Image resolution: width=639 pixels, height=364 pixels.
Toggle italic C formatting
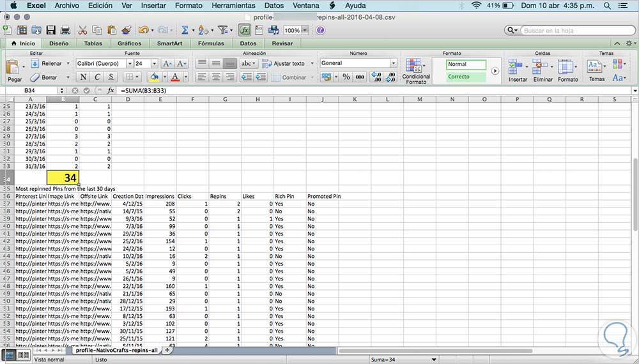(97, 77)
